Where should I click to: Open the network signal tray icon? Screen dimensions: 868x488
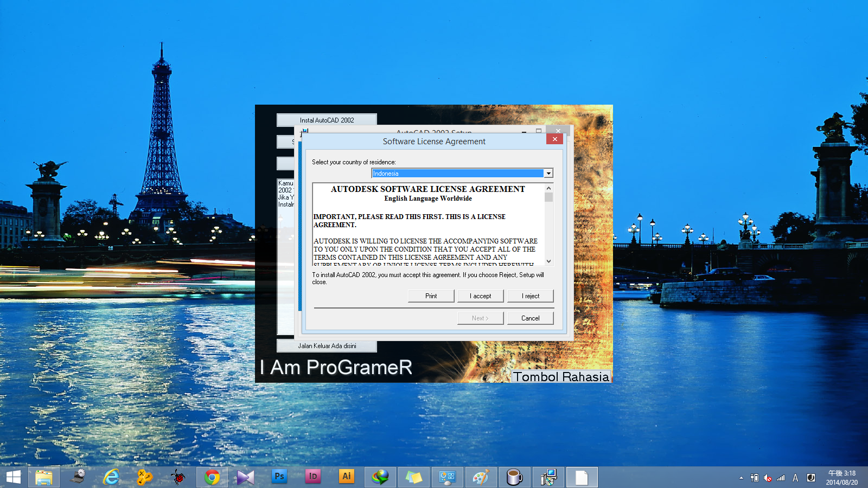(781, 478)
